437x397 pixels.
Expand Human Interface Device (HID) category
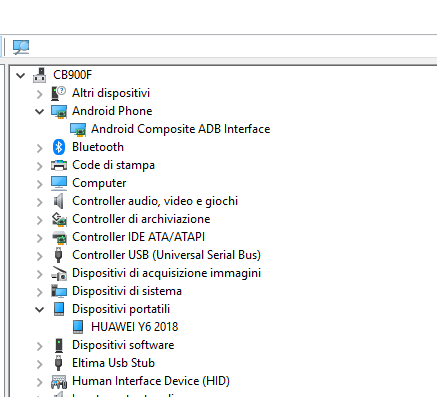point(40,382)
